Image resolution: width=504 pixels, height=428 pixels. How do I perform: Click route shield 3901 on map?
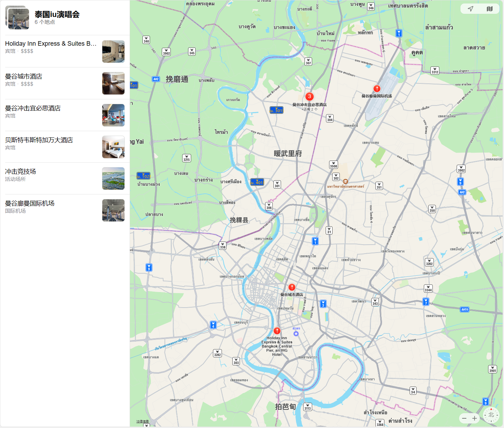tap(493, 369)
